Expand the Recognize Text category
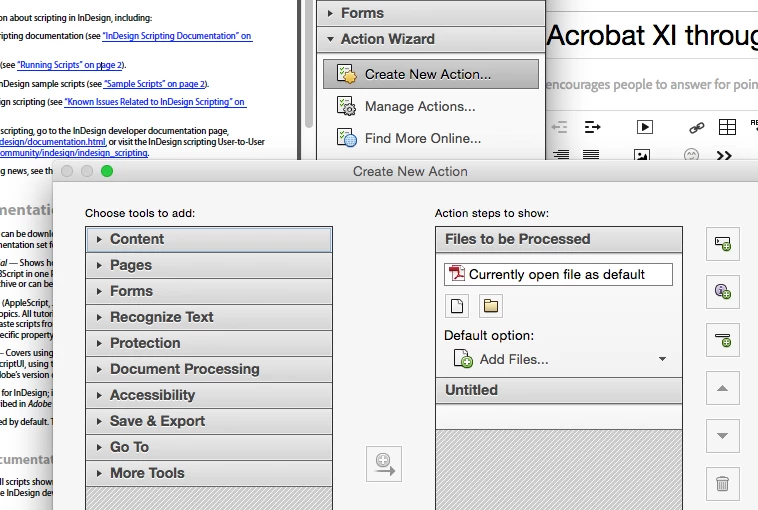Screen dimensions: 758x510 point(209,317)
